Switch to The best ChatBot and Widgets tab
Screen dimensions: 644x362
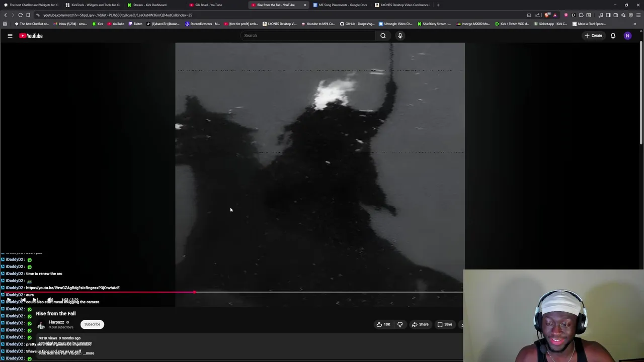click(x=31, y=5)
